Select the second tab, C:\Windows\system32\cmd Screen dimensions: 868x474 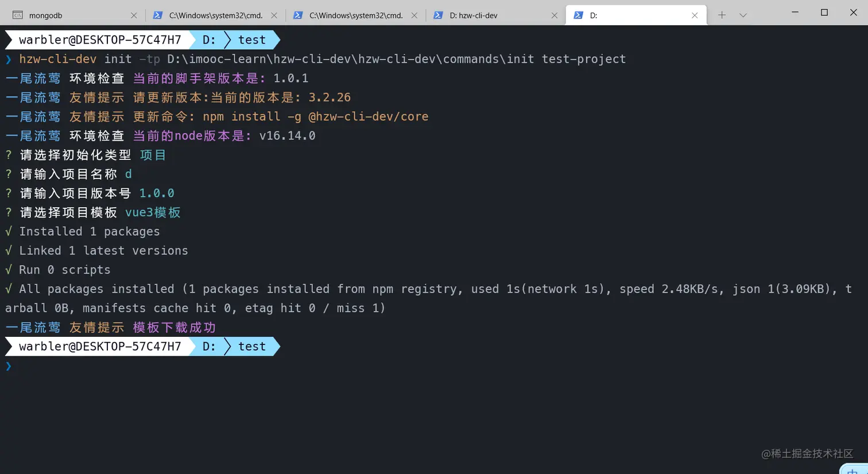[x=215, y=15]
